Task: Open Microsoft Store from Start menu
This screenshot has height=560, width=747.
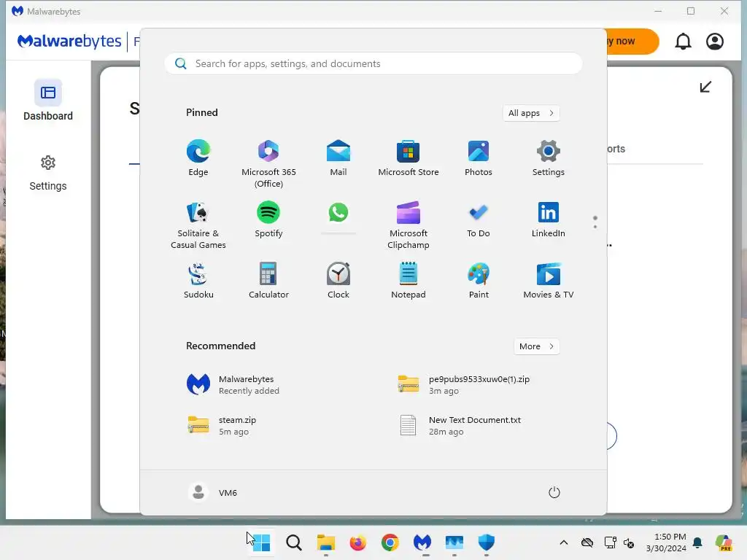Action: [409, 158]
